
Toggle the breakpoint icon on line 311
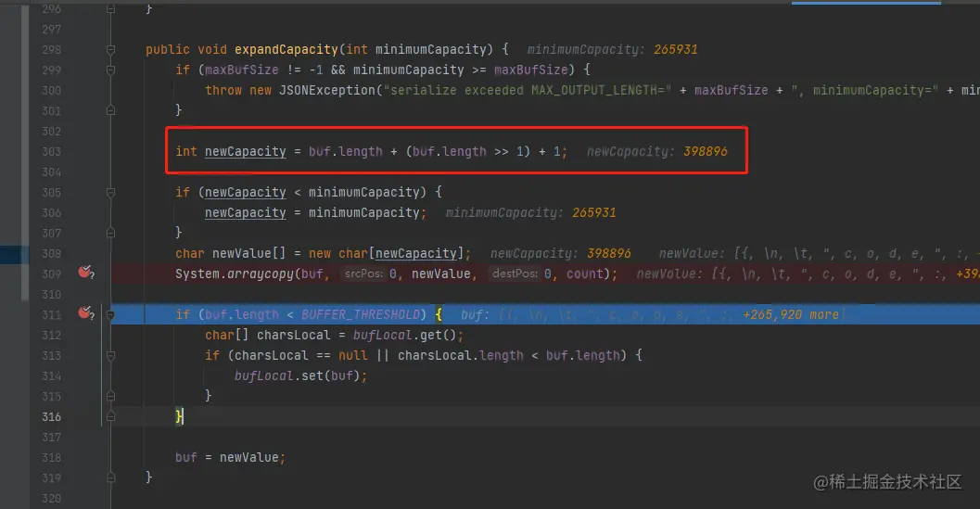[86, 312]
